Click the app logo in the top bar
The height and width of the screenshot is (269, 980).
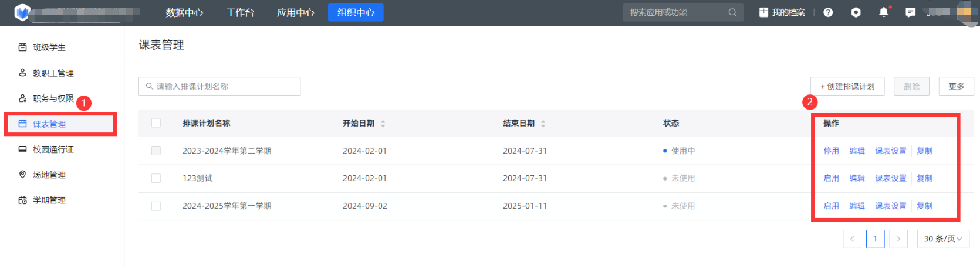pyautogui.click(x=22, y=12)
